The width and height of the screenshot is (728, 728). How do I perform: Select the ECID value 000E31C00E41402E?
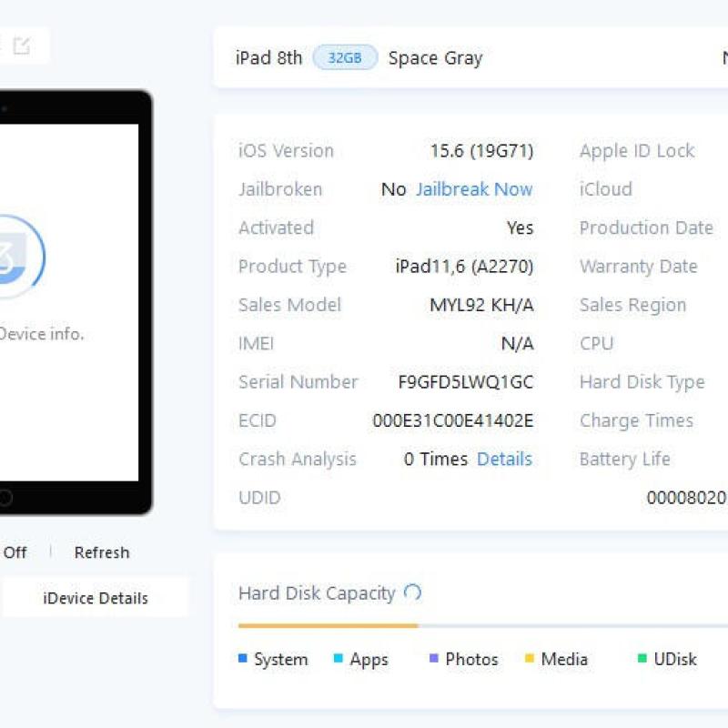click(452, 420)
